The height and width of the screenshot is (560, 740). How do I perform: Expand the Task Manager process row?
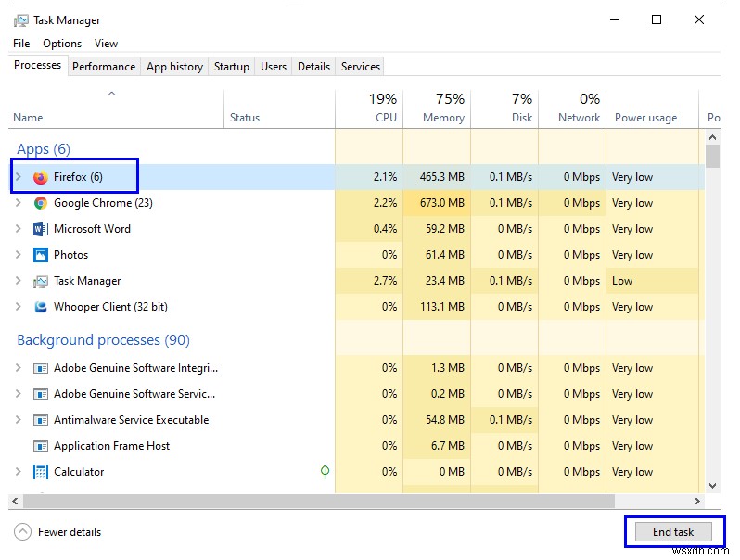point(19,281)
